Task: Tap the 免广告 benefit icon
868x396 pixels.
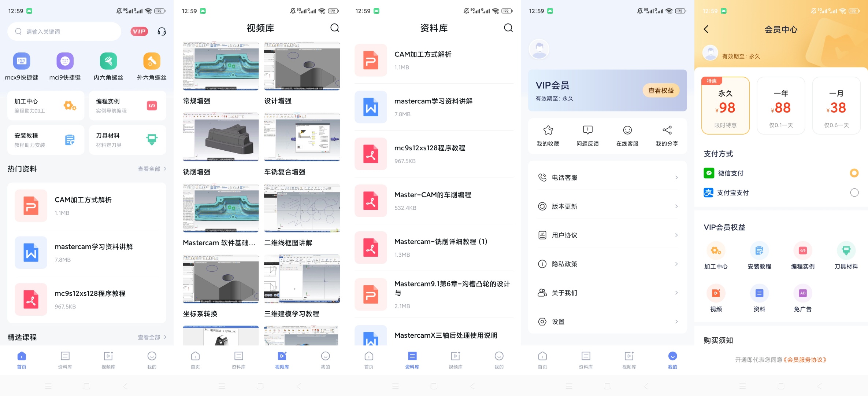Action: [x=803, y=293]
